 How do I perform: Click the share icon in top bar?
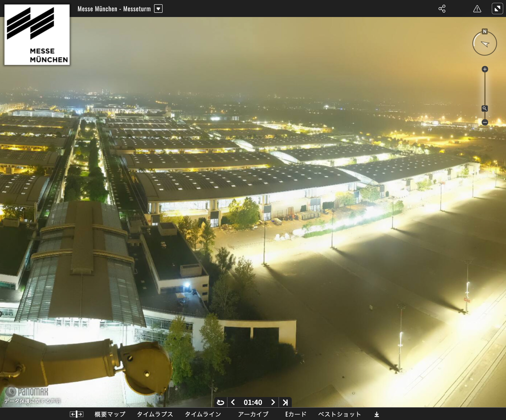[442, 9]
